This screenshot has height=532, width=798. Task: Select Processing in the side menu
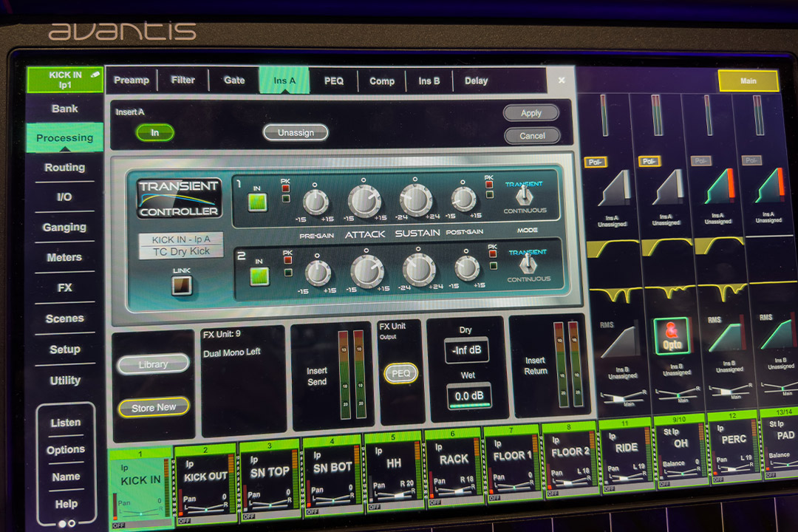[x=64, y=137]
